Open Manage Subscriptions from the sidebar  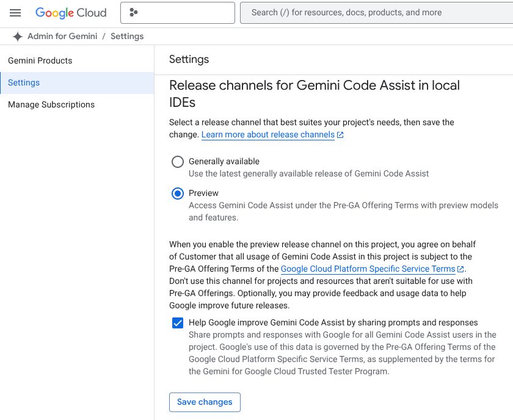(51, 104)
